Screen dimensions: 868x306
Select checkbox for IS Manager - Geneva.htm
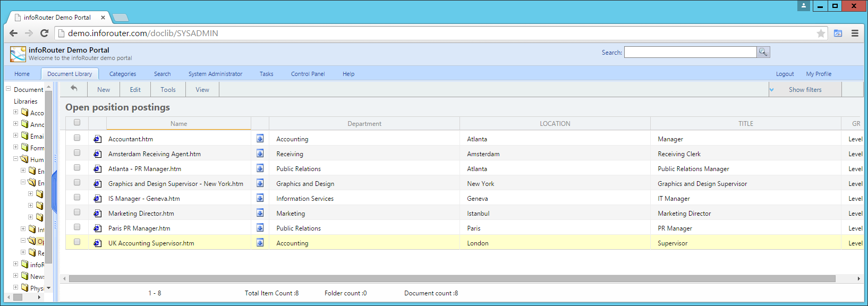(77, 198)
